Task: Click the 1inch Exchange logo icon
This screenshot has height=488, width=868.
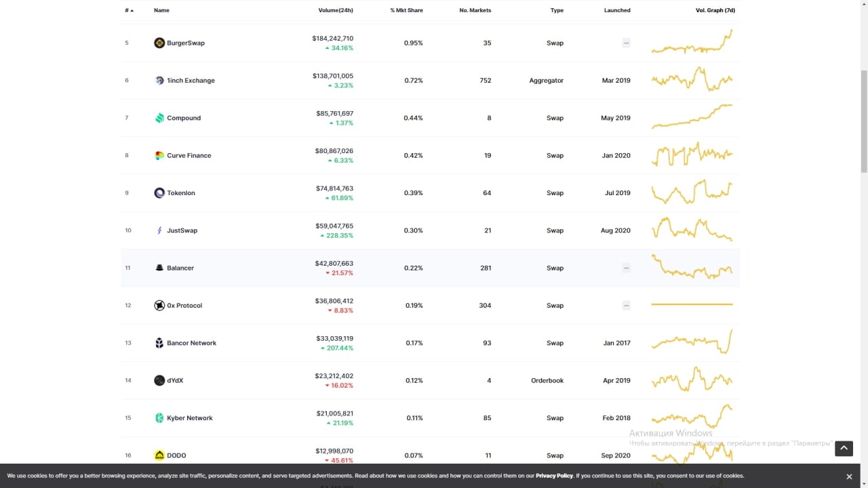Action: pyautogui.click(x=159, y=80)
